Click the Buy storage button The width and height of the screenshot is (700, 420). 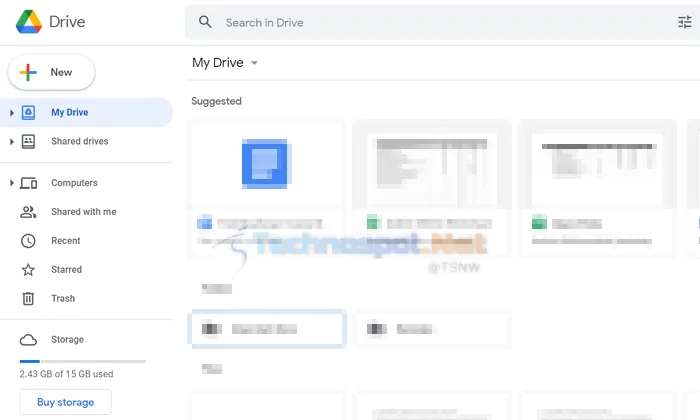tap(66, 402)
